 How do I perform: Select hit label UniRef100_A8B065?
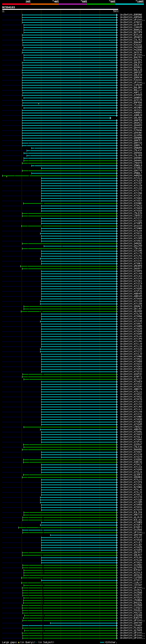(x=131, y=294)
